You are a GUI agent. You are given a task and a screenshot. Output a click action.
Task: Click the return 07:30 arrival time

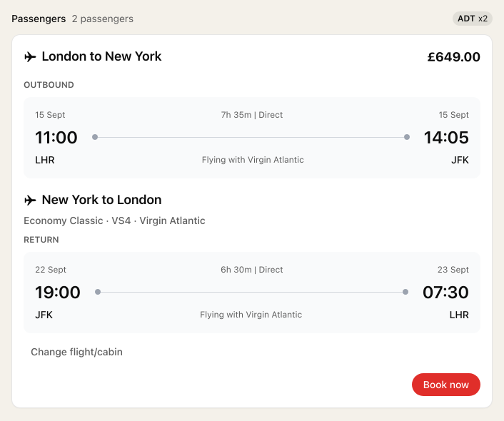446,292
